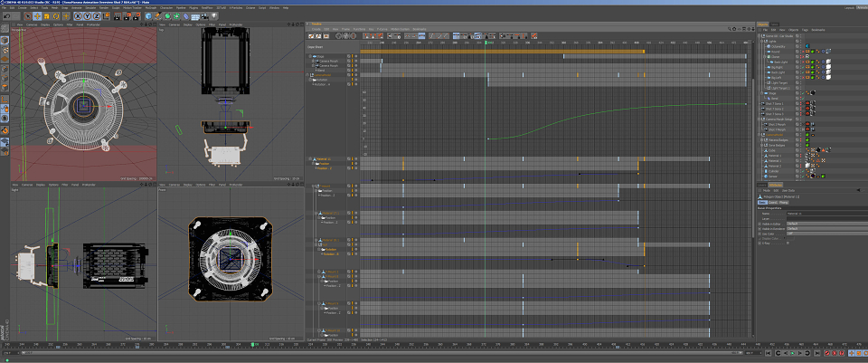Open the Simulate menu
The width and height of the screenshot is (868, 363).
[x=89, y=8]
